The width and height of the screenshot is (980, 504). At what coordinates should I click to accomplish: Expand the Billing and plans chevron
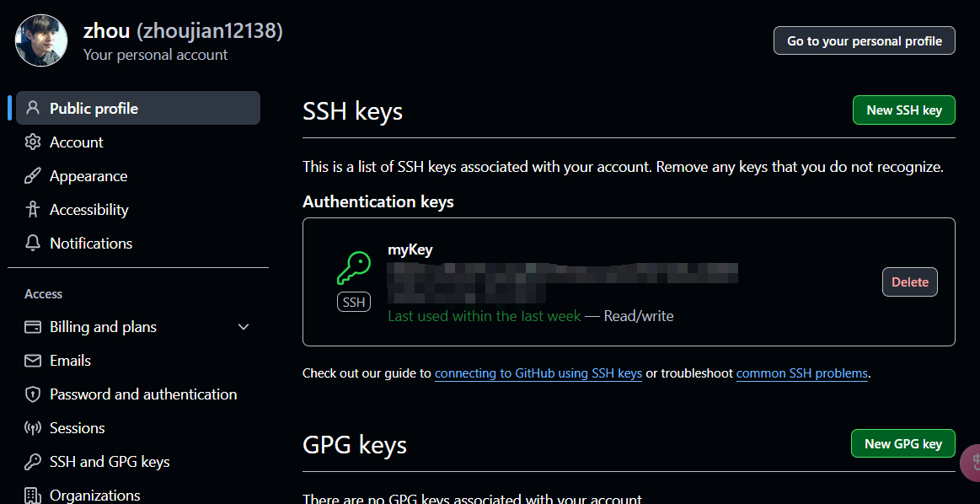click(x=244, y=327)
